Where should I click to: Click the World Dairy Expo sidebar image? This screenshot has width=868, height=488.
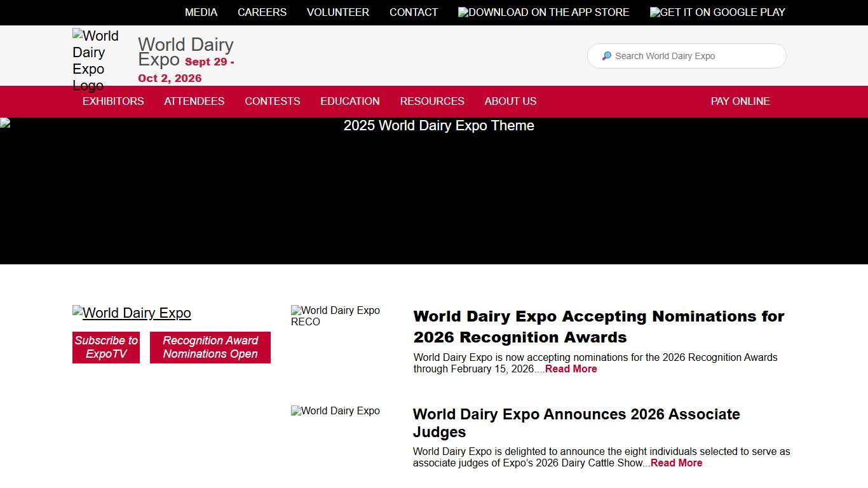click(x=132, y=313)
